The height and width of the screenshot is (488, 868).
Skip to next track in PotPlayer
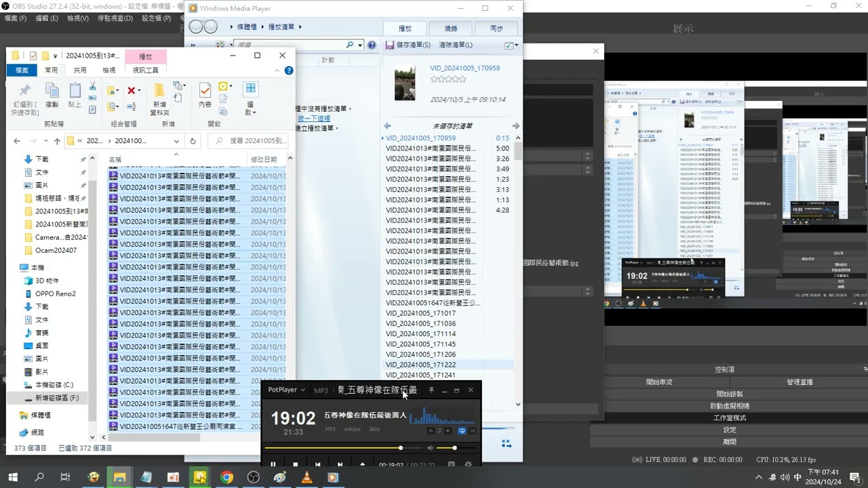[340, 464]
